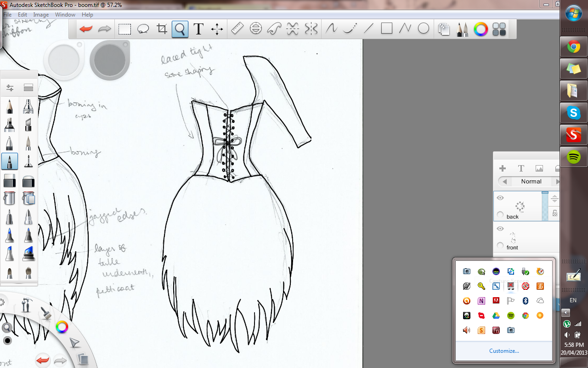
Task: Click the Undo arrow in the top toolbar
Action: 86,29
